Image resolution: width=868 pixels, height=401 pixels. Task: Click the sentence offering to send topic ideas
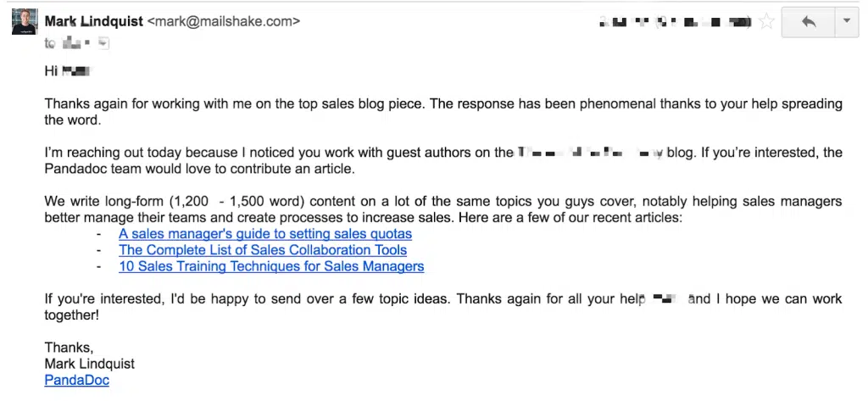(339, 299)
